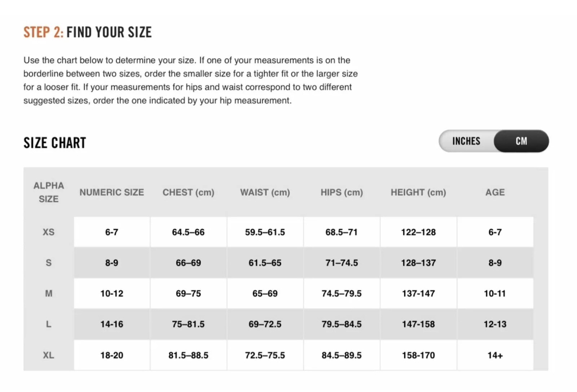
Task: Click the ALPHA SIZE column header
Action: click(x=49, y=192)
